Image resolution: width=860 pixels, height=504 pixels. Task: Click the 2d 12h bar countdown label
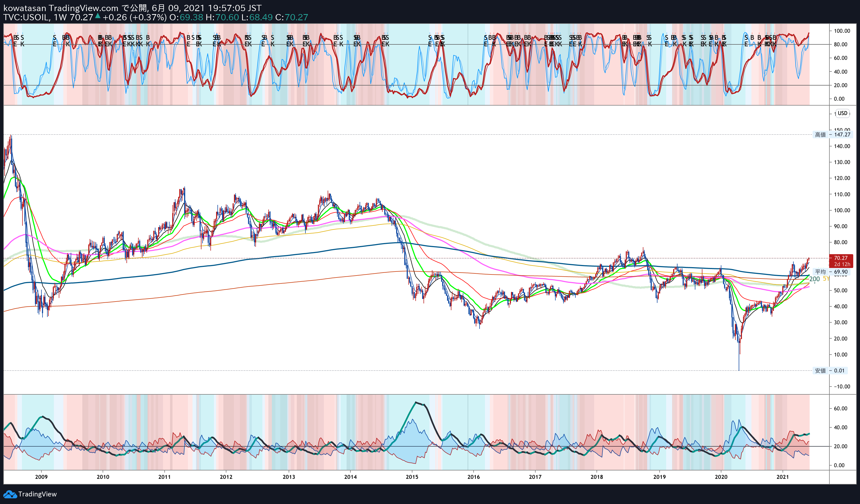[x=842, y=264]
